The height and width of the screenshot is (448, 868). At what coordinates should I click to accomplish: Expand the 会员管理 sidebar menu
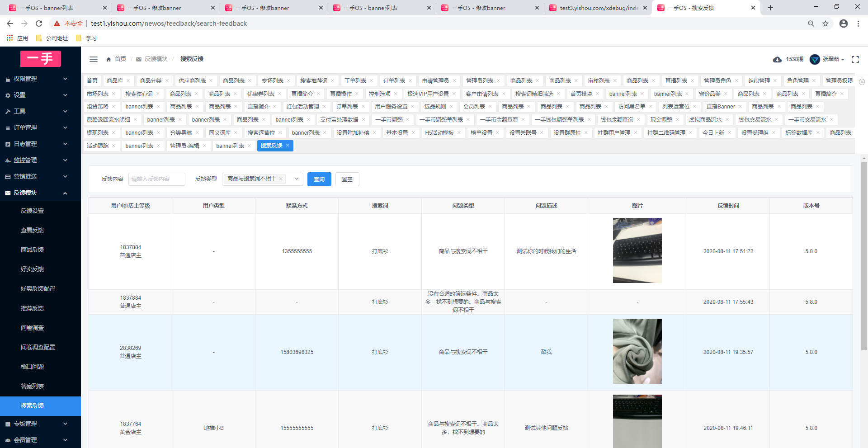point(41,440)
